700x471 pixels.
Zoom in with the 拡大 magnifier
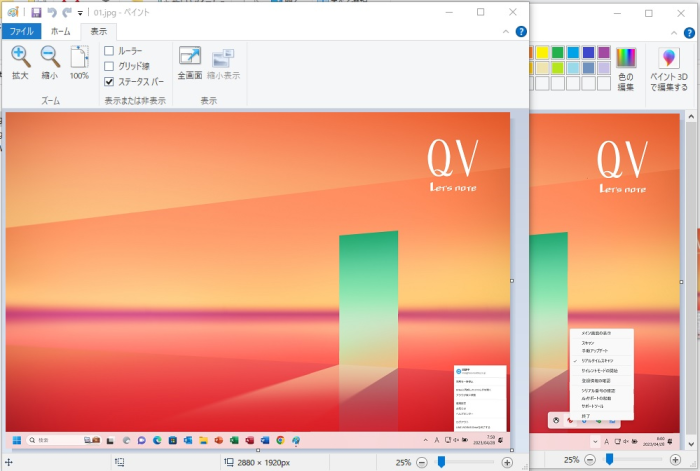coord(20,63)
